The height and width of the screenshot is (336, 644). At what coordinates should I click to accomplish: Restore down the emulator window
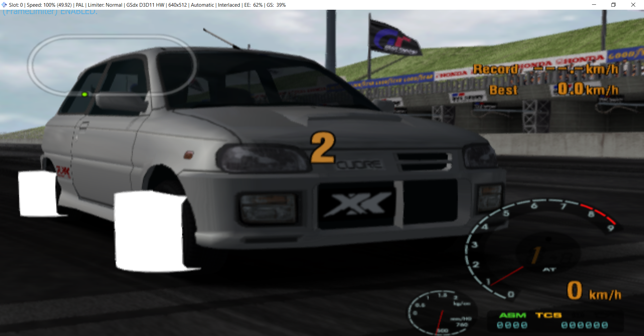[x=613, y=5]
